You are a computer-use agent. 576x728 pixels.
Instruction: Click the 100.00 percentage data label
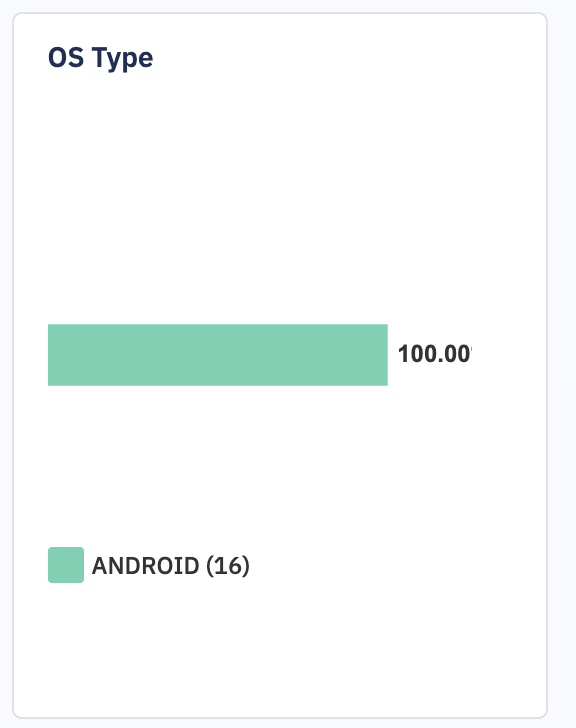pyautogui.click(x=435, y=354)
